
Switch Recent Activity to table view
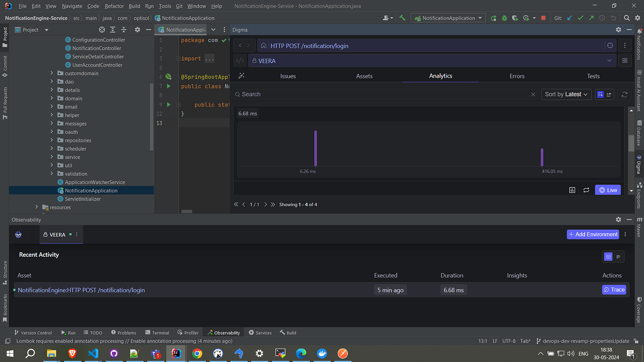pos(608,257)
